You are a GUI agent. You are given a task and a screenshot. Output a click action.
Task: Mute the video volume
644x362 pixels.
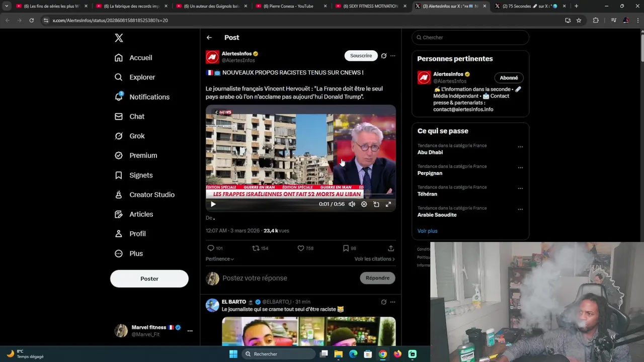(x=352, y=204)
